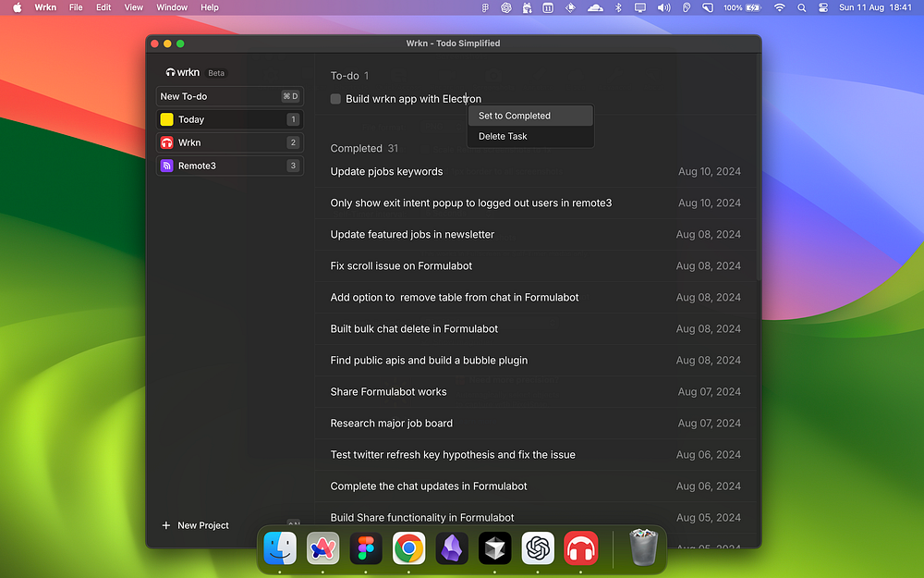Open the battery status menu
Screen dimensions: 924x578
(x=754, y=7)
